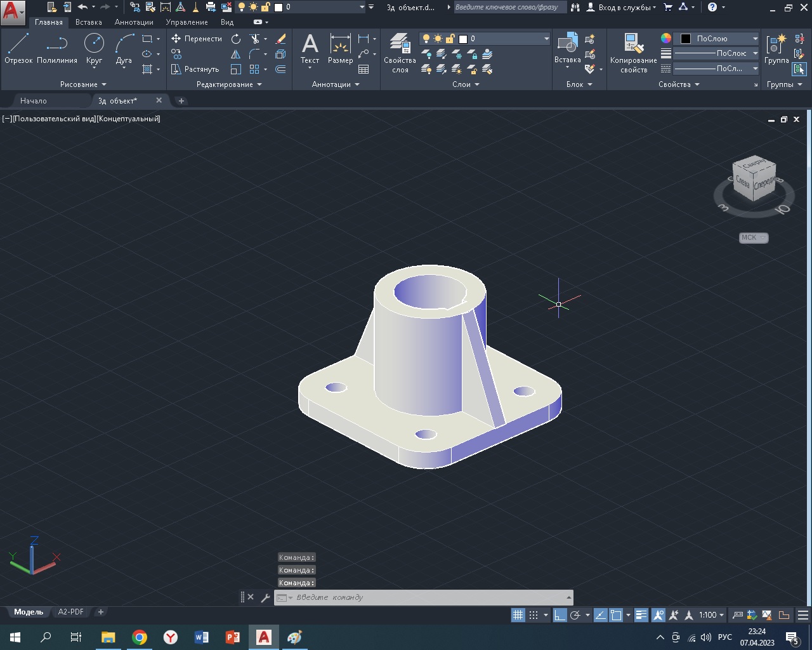Toggle snap mode in status bar
Image resolution: width=812 pixels, height=650 pixels.
tap(534, 615)
